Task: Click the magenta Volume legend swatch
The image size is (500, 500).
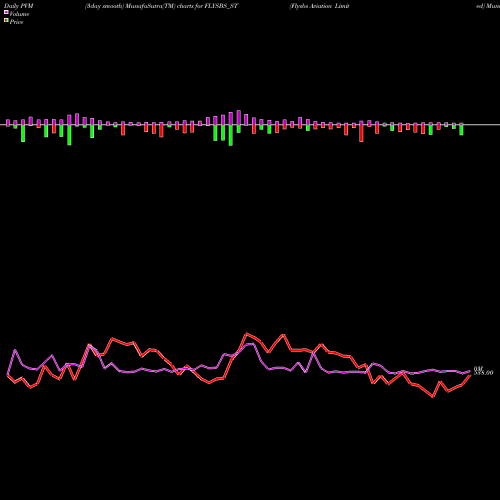Action: click(6, 12)
